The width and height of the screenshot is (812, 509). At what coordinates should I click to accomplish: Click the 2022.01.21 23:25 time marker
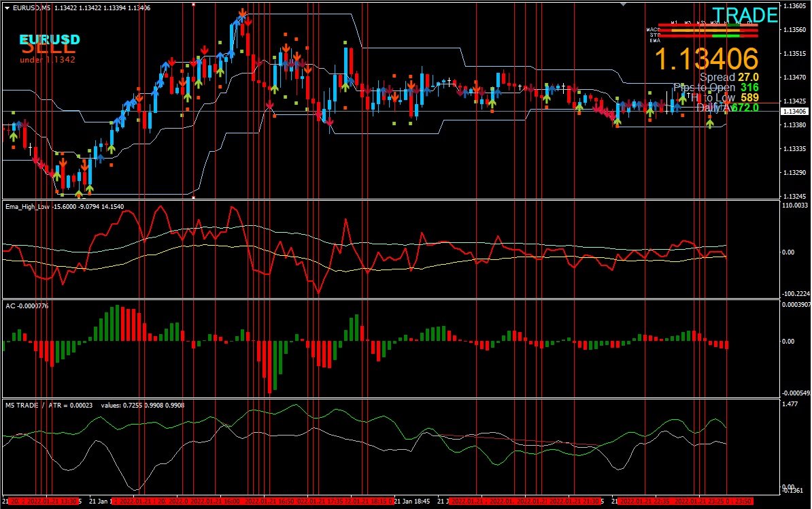[700, 502]
